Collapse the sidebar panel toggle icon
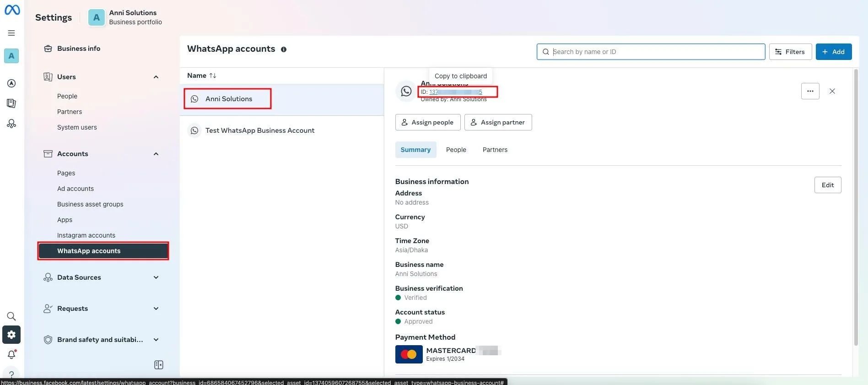 tap(159, 365)
